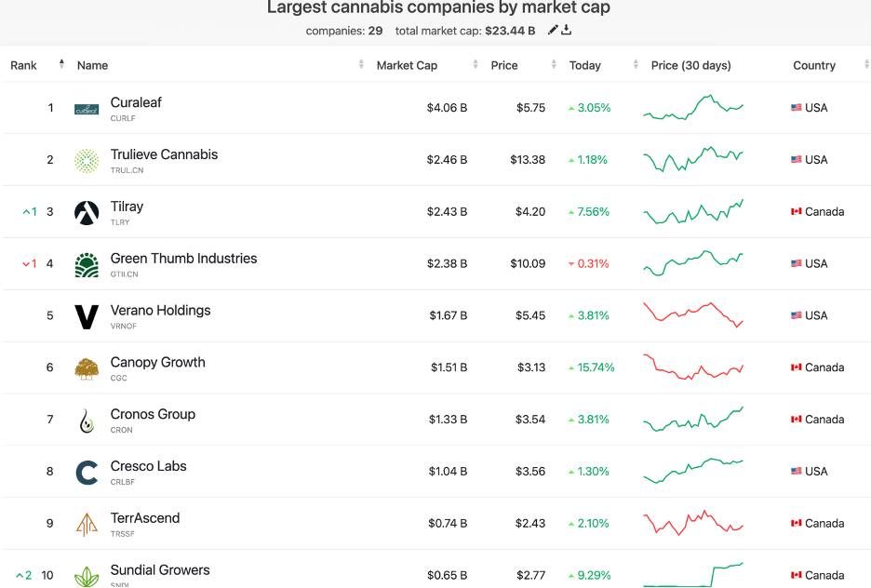Sort by the Today column header

click(585, 66)
